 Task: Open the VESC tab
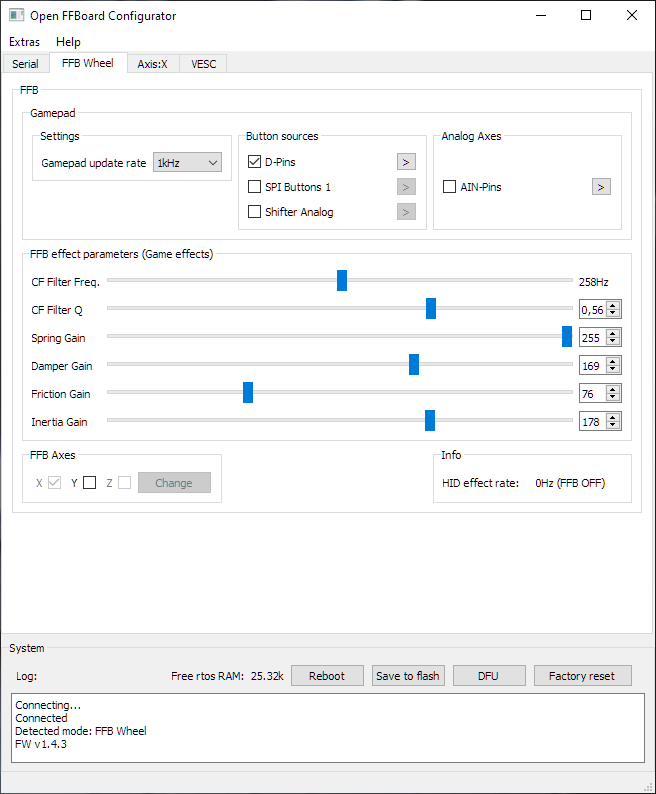tap(203, 64)
